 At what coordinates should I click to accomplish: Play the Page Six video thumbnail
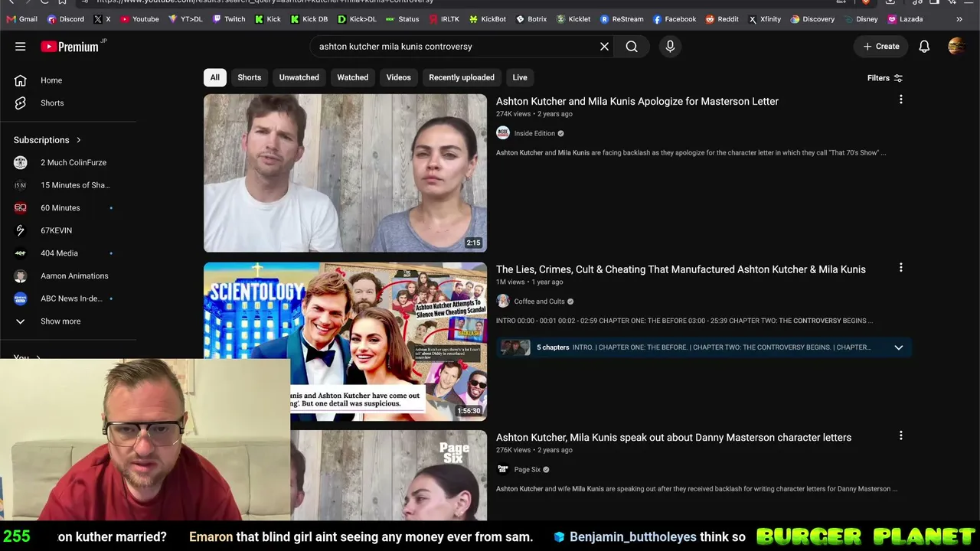tap(389, 475)
